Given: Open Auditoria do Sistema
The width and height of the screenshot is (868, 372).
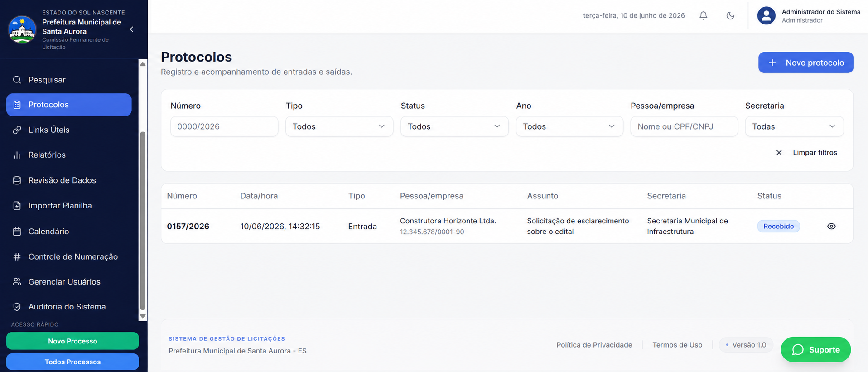Looking at the screenshot, I should click(x=69, y=307).
